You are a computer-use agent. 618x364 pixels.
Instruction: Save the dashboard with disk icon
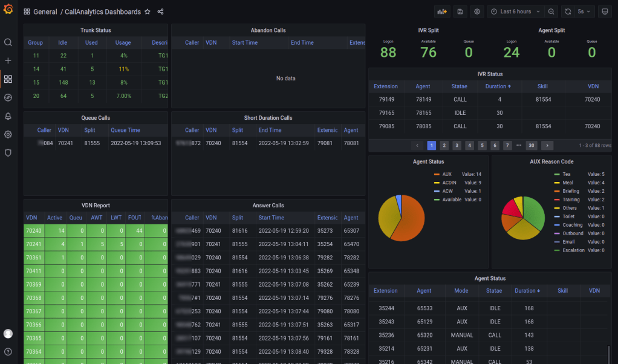pos(460,11)
